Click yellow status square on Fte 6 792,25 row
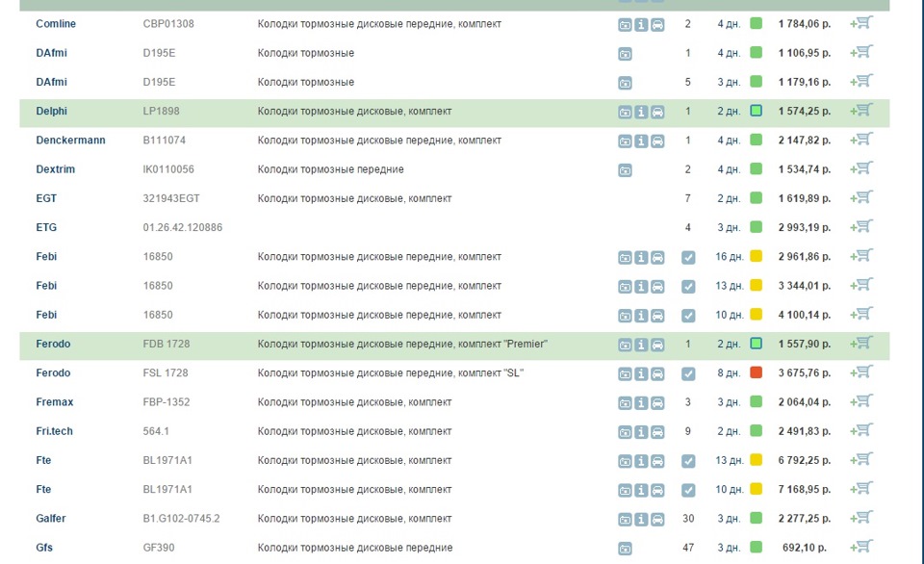Viewport: 924px width, 564px height. point(757,460)
